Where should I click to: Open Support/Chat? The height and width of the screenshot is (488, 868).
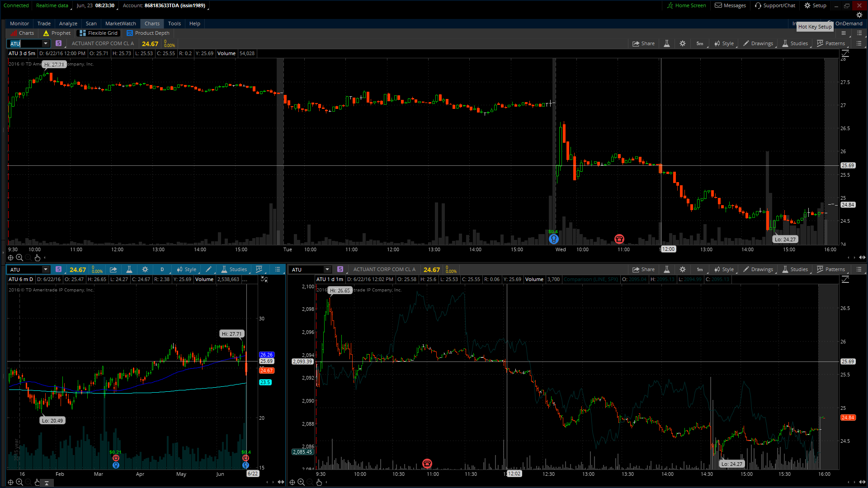coord(775,5)
